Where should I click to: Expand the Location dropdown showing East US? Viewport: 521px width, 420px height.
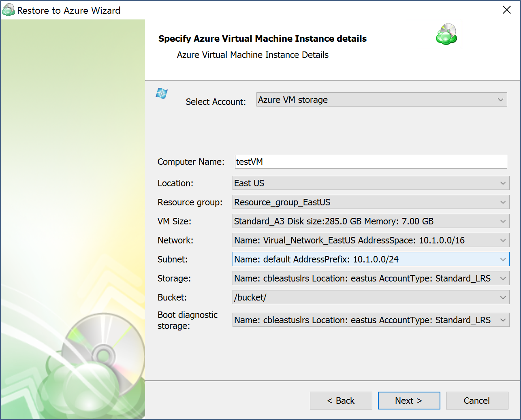pos(371,183)
